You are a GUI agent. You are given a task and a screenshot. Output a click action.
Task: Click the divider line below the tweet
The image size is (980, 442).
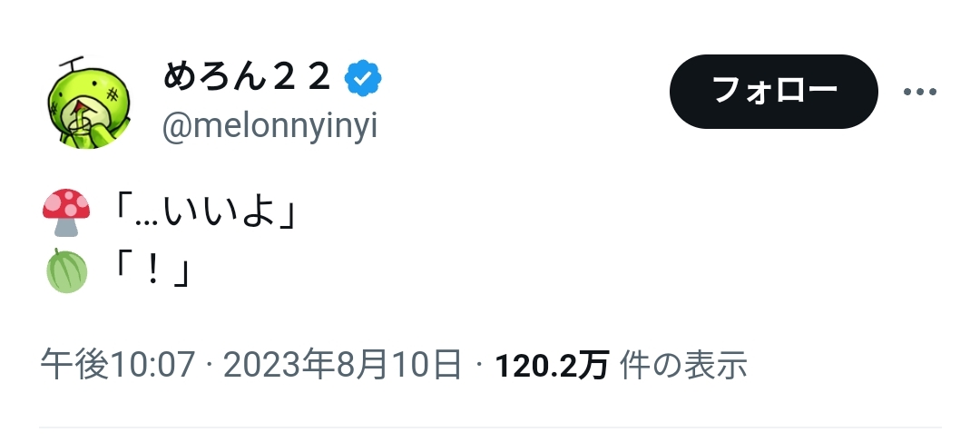490,427
